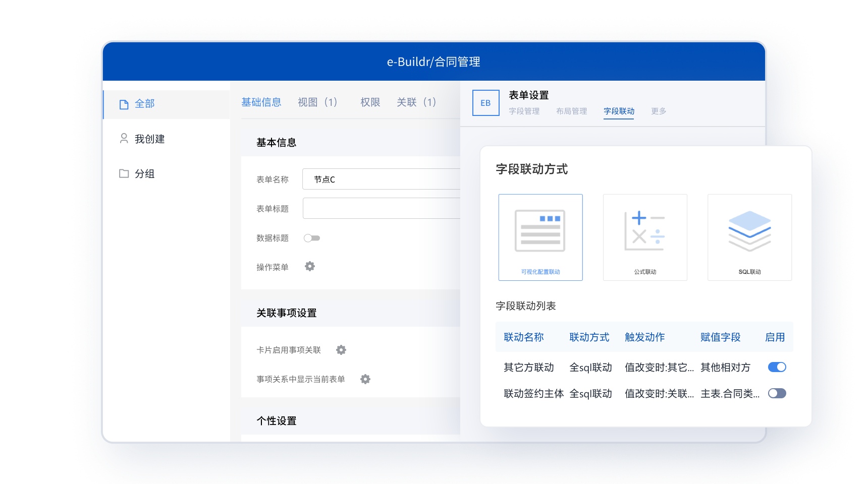Select 全部 in the sidebar

tap(167, 104)
